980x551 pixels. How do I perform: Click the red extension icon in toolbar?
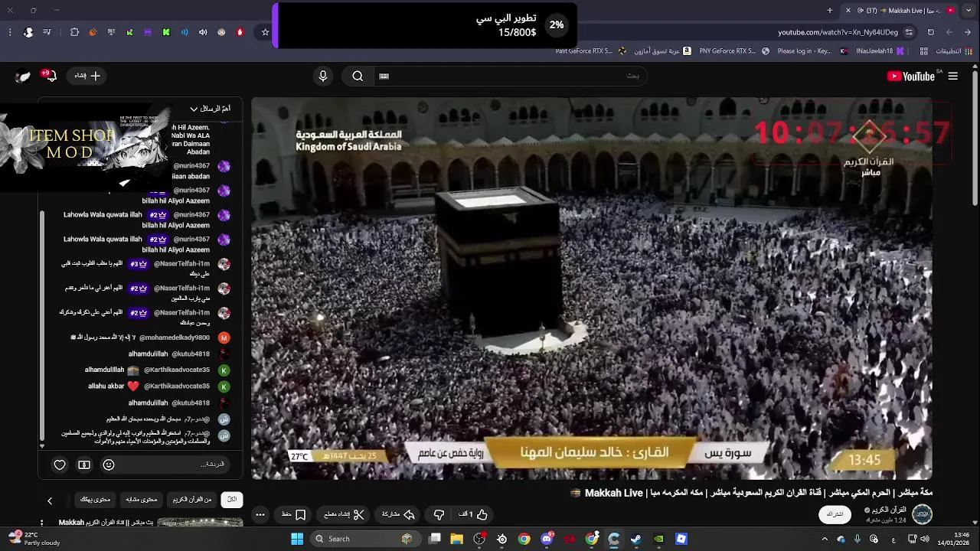pos(240,32)
